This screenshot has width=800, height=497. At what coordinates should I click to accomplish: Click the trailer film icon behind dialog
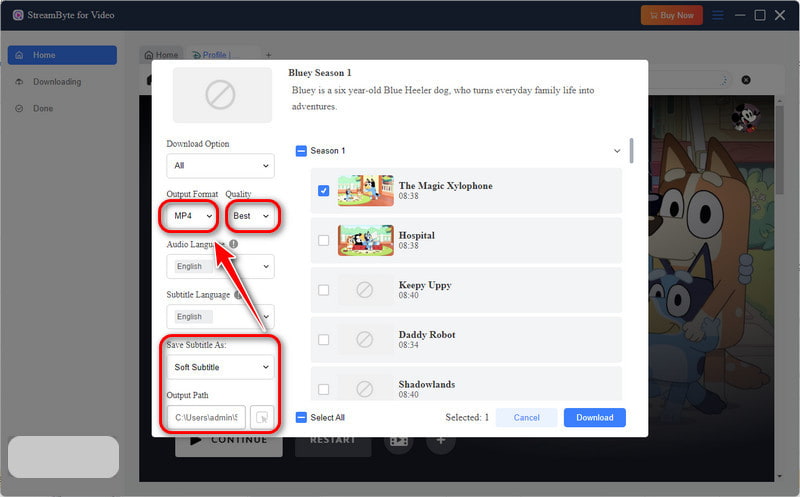click(x=399, y=440)
